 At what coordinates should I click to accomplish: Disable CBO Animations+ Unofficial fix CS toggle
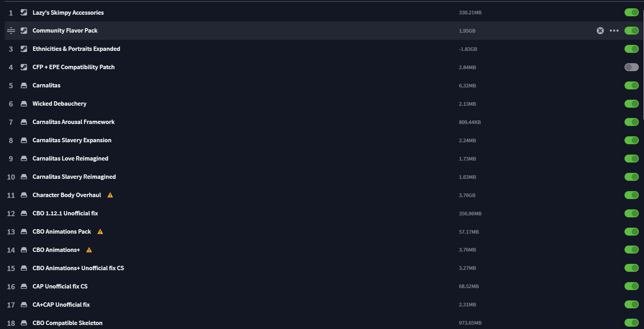click(632, 268)
